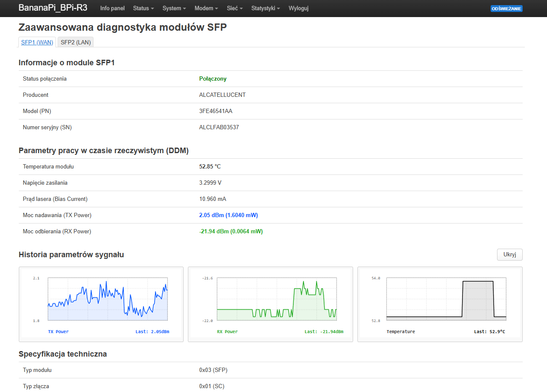Open the Info panel page
This screenshot has width=547, height=392.
click(112, 9)
